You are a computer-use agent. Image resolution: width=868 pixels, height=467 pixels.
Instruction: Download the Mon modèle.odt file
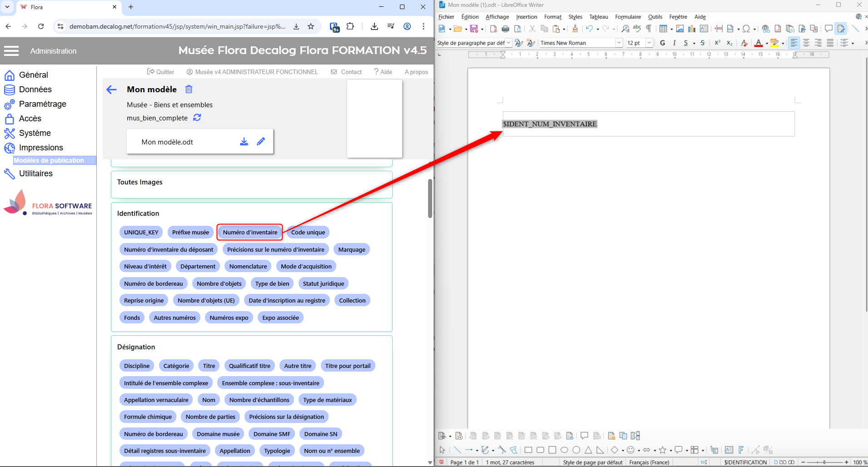point(244,142)
